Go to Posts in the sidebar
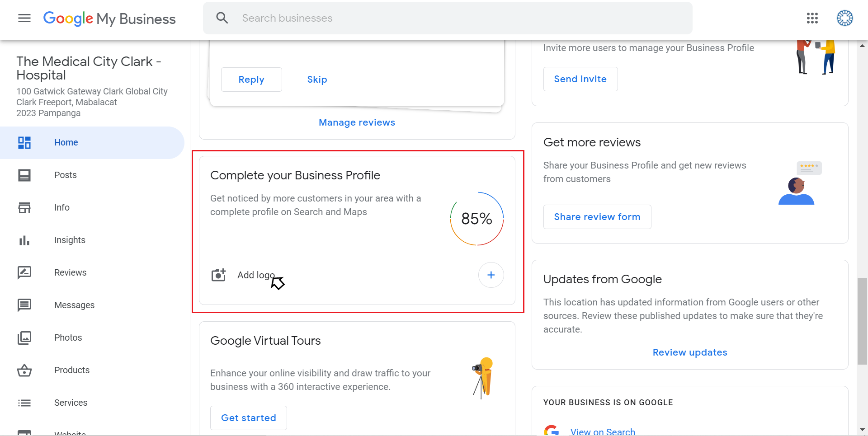Viewport: 868px width, 436px height. (x=66, y=175)
